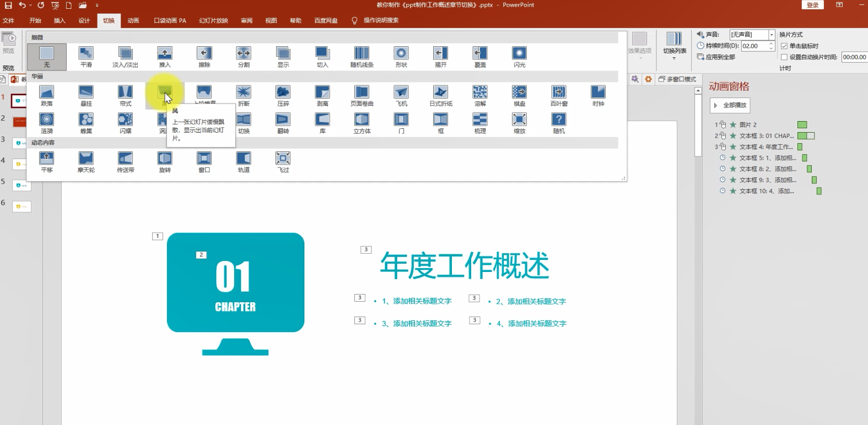Toggle the 单击鼠标时 checkbox
This screenshot has height=425, width=868.
[784, 46]
